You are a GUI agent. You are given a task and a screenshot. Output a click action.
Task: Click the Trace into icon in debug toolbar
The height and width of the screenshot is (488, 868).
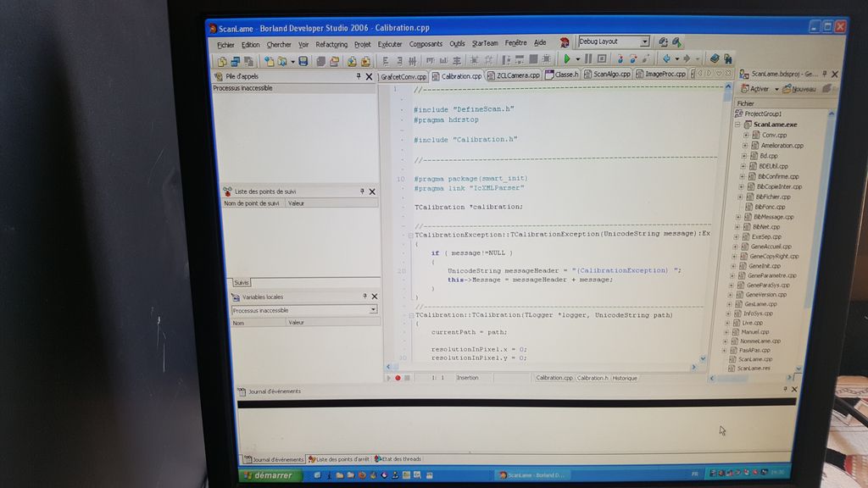620,58
